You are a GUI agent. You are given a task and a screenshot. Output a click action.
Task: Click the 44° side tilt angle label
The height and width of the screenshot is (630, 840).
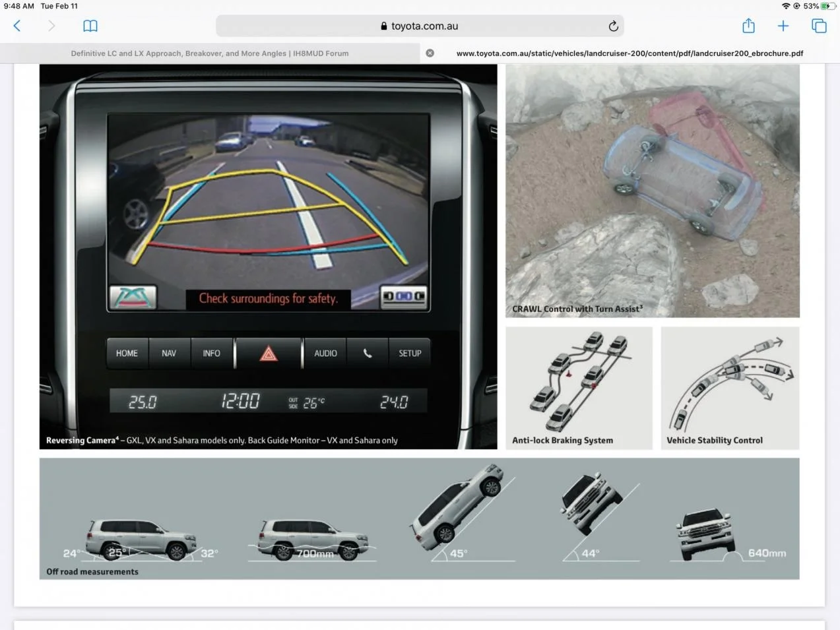pos(591,553)
